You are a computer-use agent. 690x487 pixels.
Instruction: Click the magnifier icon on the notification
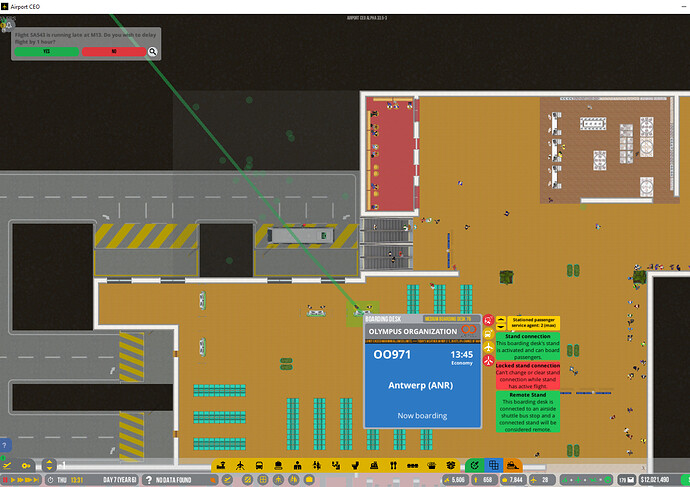152,52
